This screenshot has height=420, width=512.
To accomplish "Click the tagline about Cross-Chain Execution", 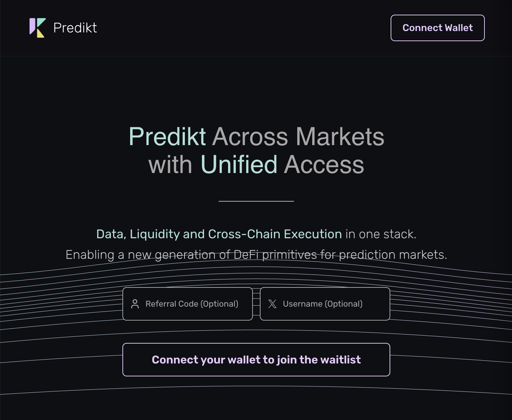I will click(x=256, y=234).
